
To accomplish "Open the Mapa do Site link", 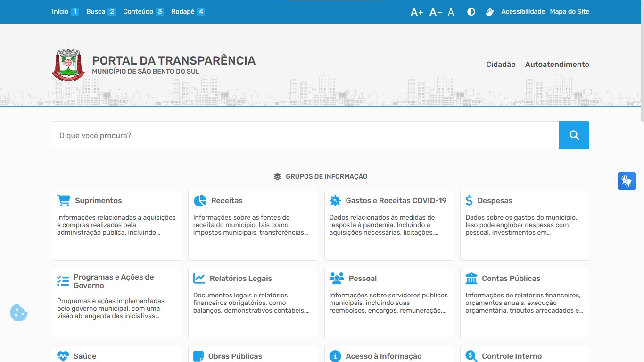I will click(x=570, y=12).
